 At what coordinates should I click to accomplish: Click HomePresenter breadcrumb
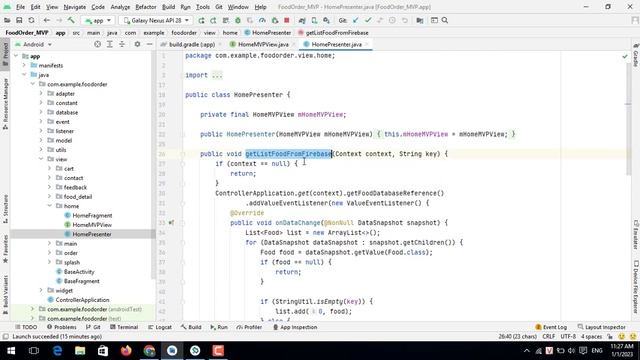pos(268,33)
